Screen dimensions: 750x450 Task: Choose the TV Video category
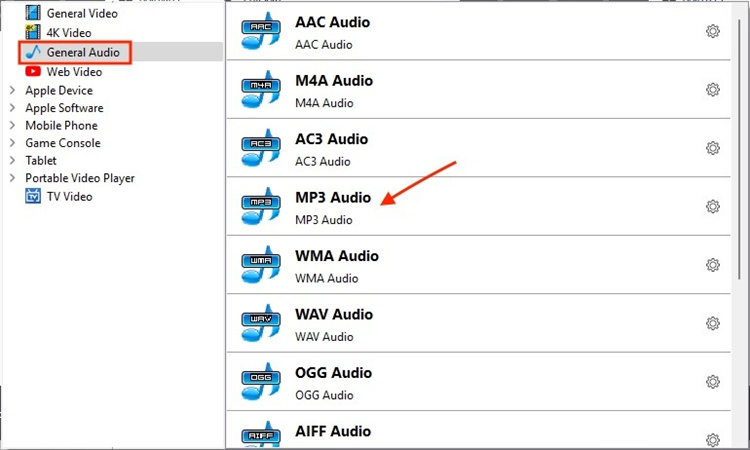point(69,196)
